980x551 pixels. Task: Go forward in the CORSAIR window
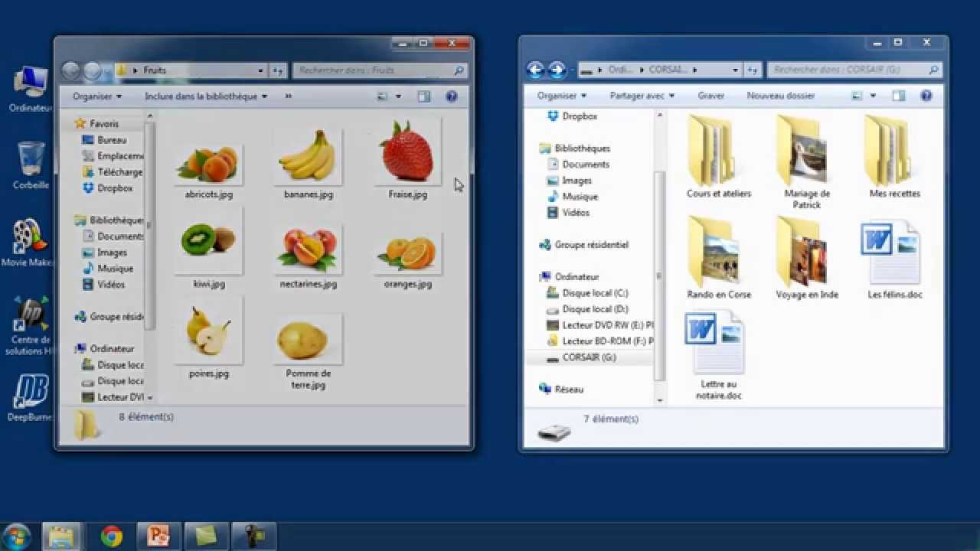[557, 70]
